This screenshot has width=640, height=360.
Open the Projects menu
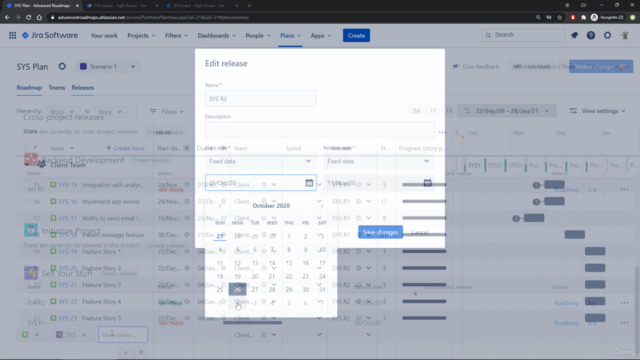tap(141, 36)
